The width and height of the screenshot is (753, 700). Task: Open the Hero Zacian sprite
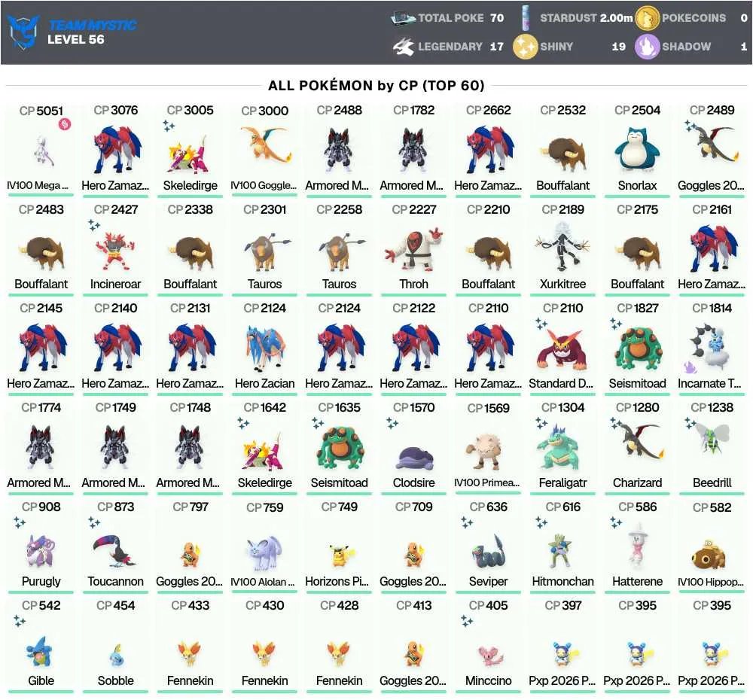264,348
